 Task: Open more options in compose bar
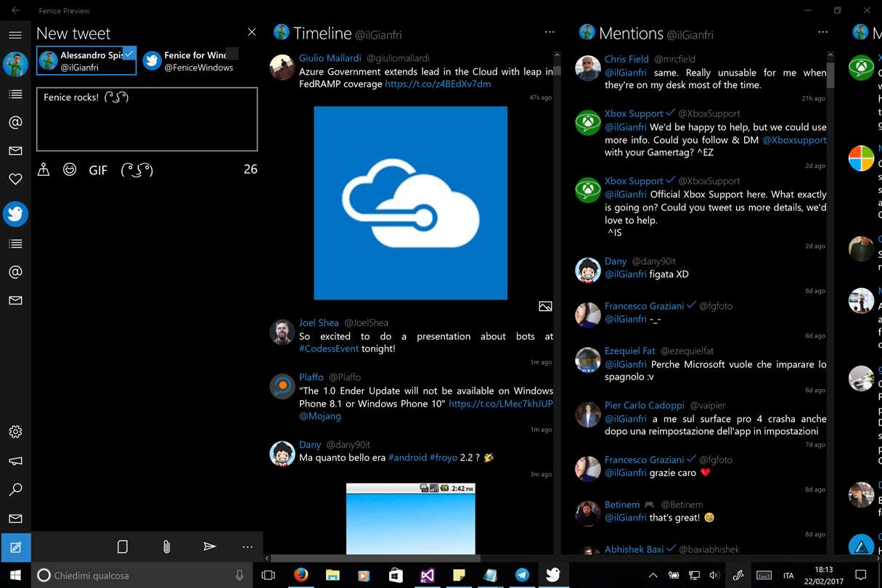pos(248,547)
